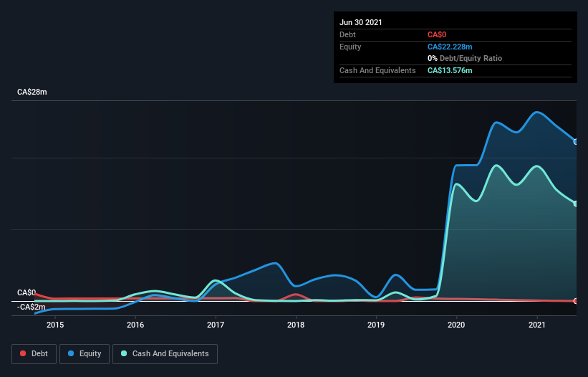This screenshot has width=588, height=377.
Task: Click the CA$28m axis label
Action: pyautogui.click(x=32, y=92)
